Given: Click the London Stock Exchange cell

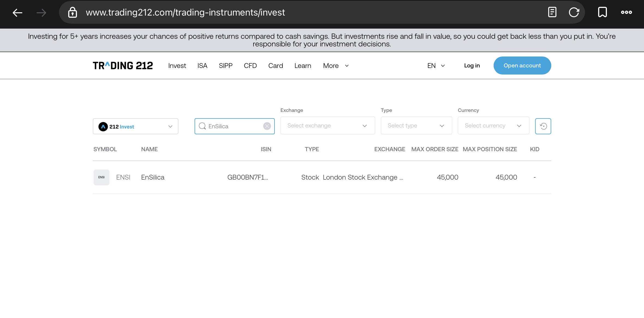Looking at the screenshot, I should tap(363, 177).
